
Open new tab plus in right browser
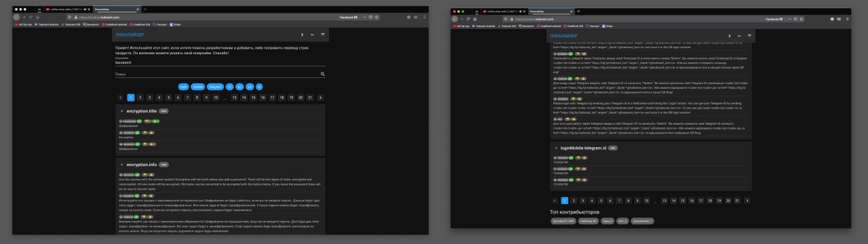point(578,12)
